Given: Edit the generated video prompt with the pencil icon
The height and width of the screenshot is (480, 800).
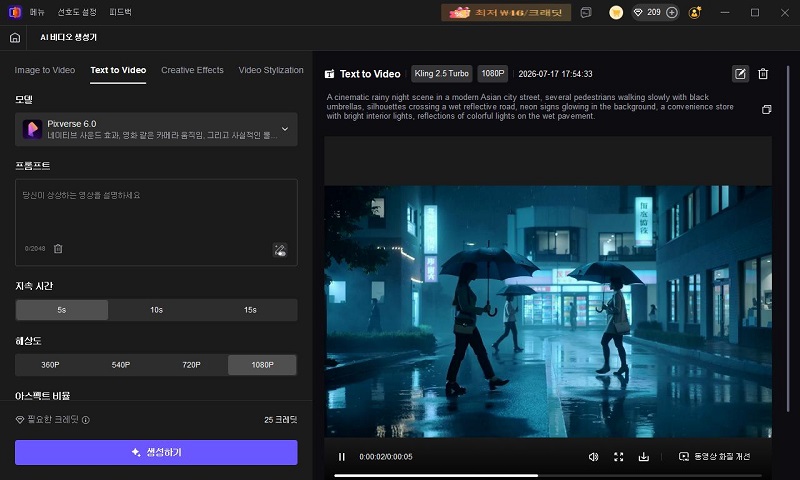Looking at the screenshot, I should [740, 74].
